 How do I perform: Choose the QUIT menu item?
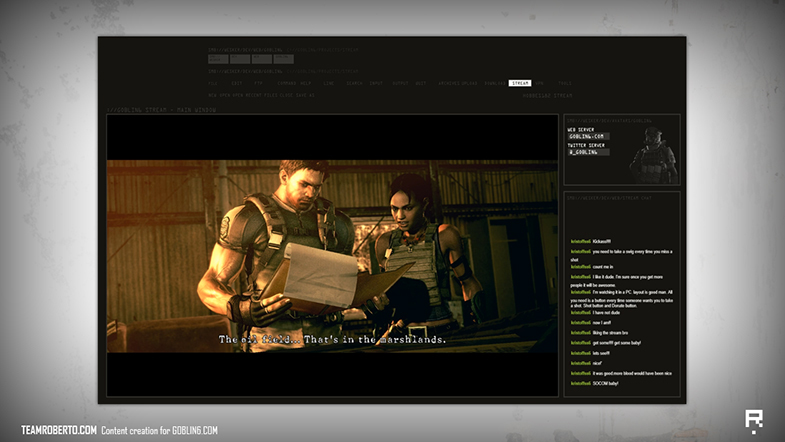click(x=421, y=83)
